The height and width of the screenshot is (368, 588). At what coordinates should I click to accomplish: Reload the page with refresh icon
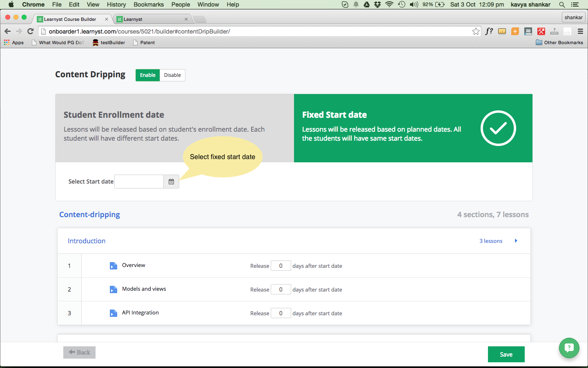click(x=30, y=31)
